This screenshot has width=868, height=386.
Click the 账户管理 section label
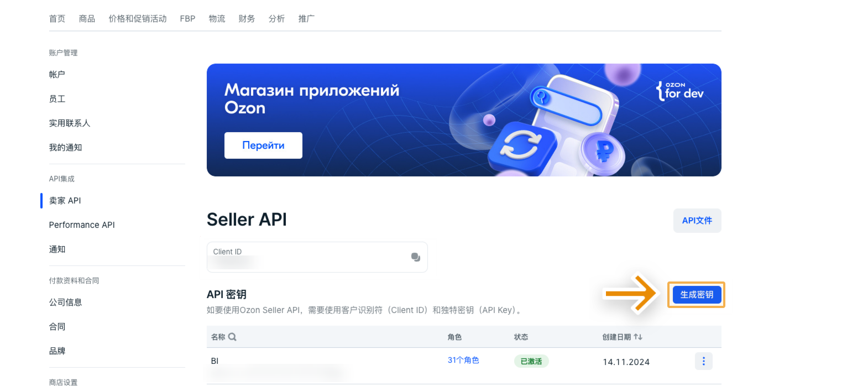pos(63,53)
